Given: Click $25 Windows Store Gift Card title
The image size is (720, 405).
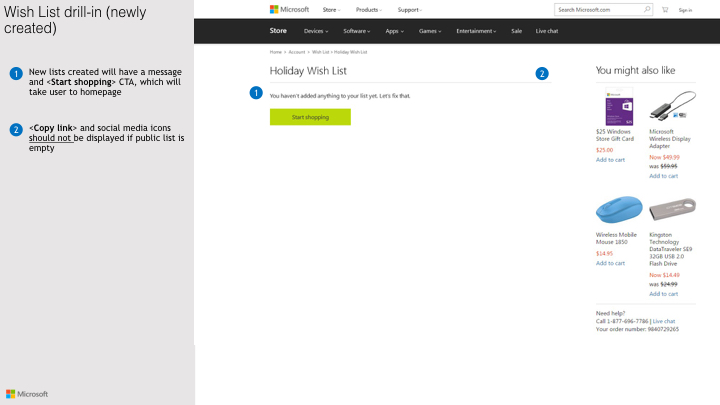Looking at the screenshot, I should click(615, 135).
